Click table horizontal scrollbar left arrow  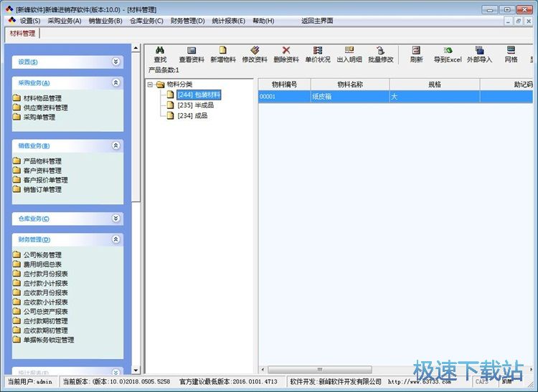point(263,369)
